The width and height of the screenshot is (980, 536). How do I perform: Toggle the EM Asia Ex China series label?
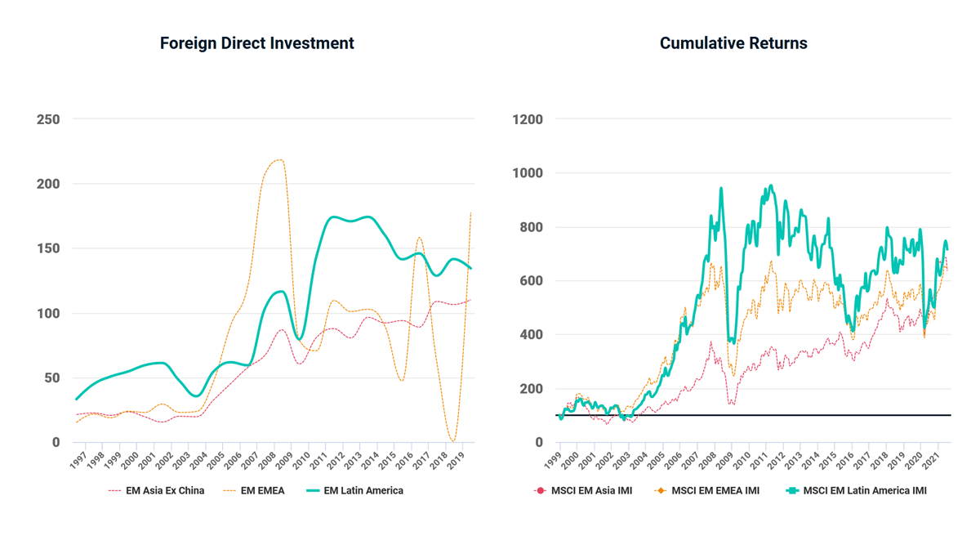[x=165, y=491]
